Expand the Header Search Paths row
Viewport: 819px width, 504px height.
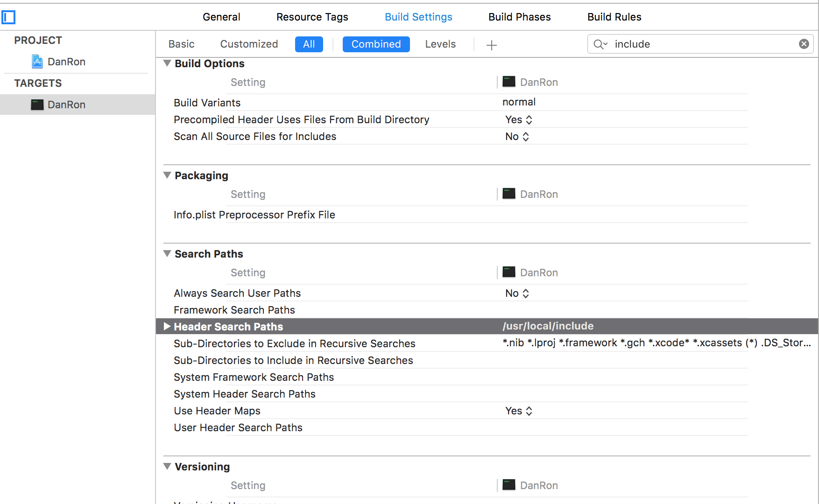click(167, 327)
